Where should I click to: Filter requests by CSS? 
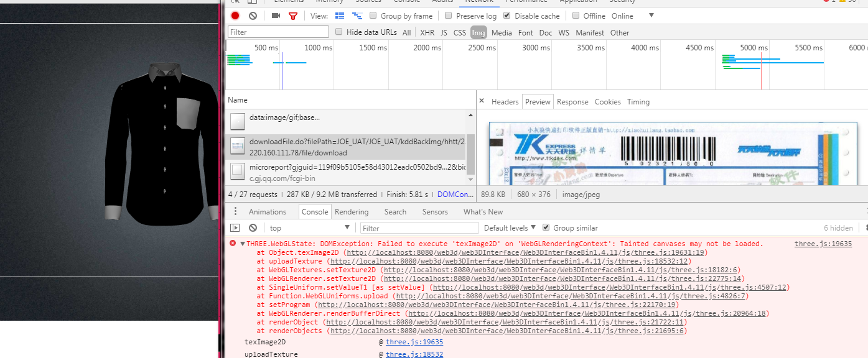coord(460,32)
